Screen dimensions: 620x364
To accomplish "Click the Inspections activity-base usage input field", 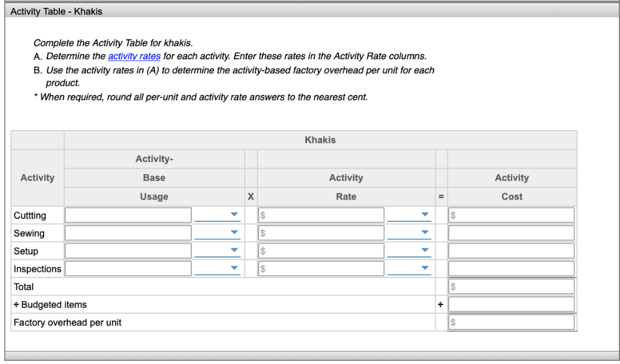I will [x=128, y=268].
